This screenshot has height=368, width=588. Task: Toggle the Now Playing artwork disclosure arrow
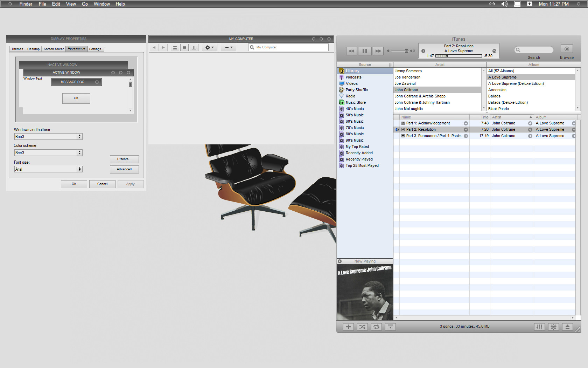click(x=339, y=261)
